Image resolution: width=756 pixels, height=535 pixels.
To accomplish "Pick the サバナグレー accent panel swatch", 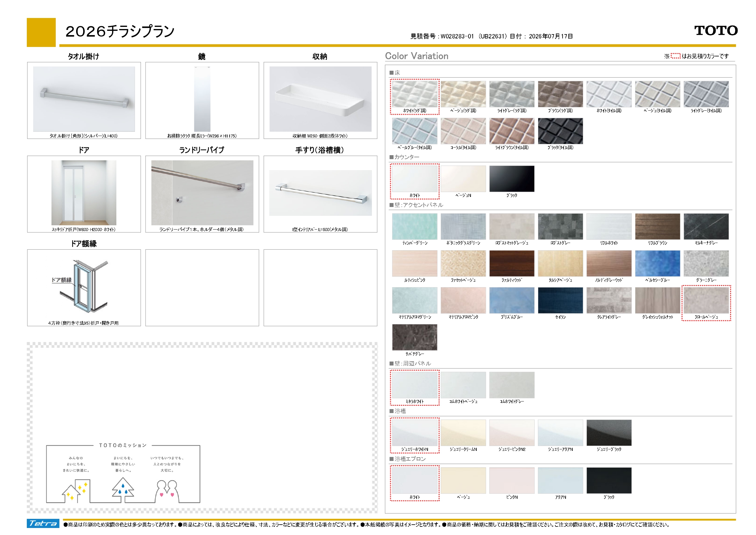I will pos(415,337).
